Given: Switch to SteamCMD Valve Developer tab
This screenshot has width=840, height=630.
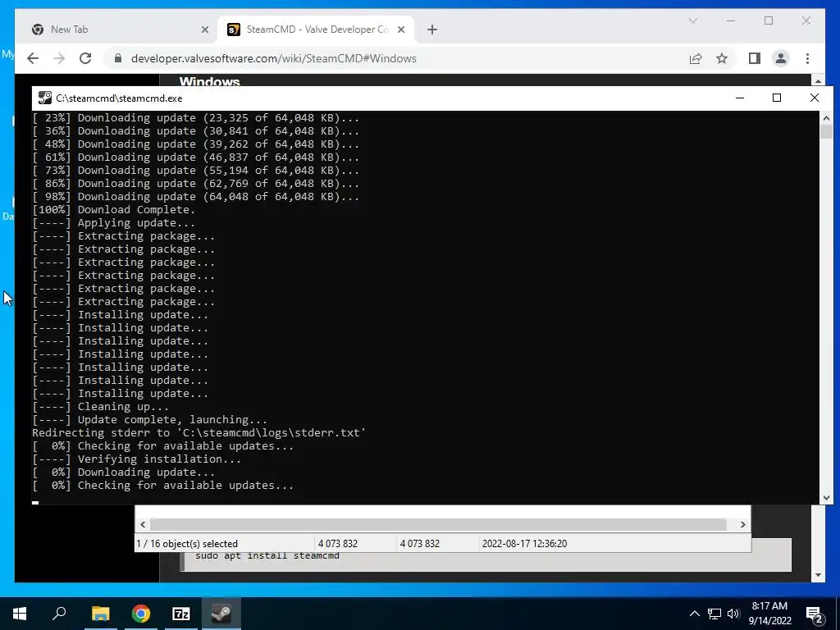Looking at the screenshot, I should coord(316,30).
